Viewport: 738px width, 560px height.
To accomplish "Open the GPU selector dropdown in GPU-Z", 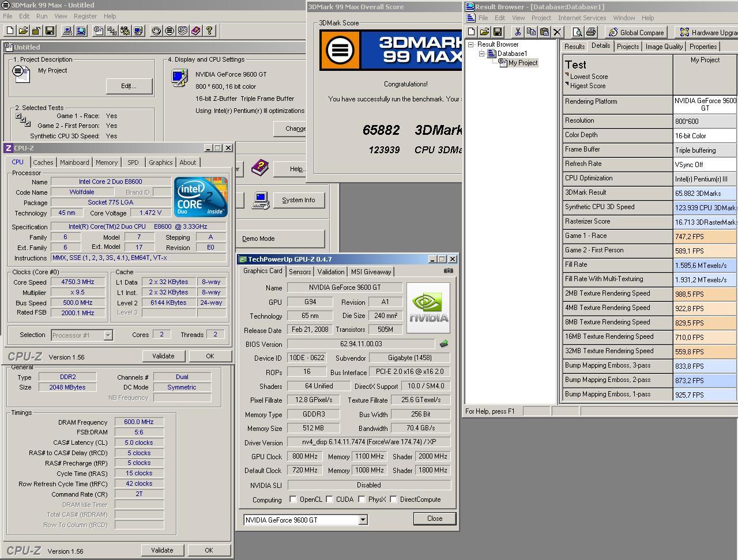I will coord(363,520).
